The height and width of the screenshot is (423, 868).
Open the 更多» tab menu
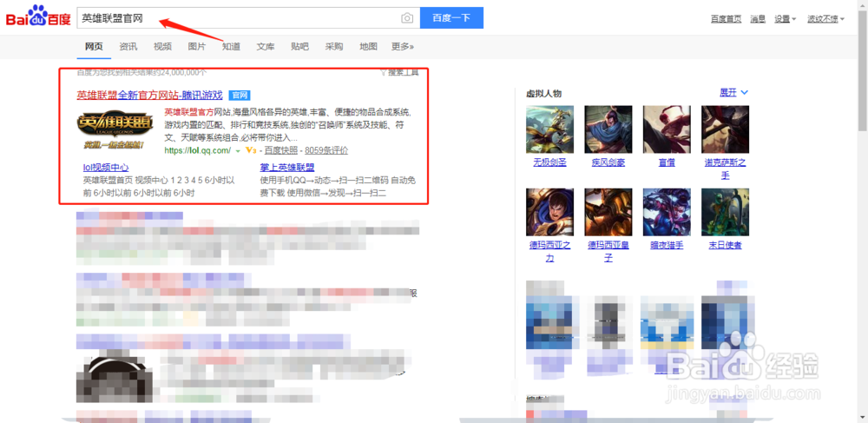point(403,47)
